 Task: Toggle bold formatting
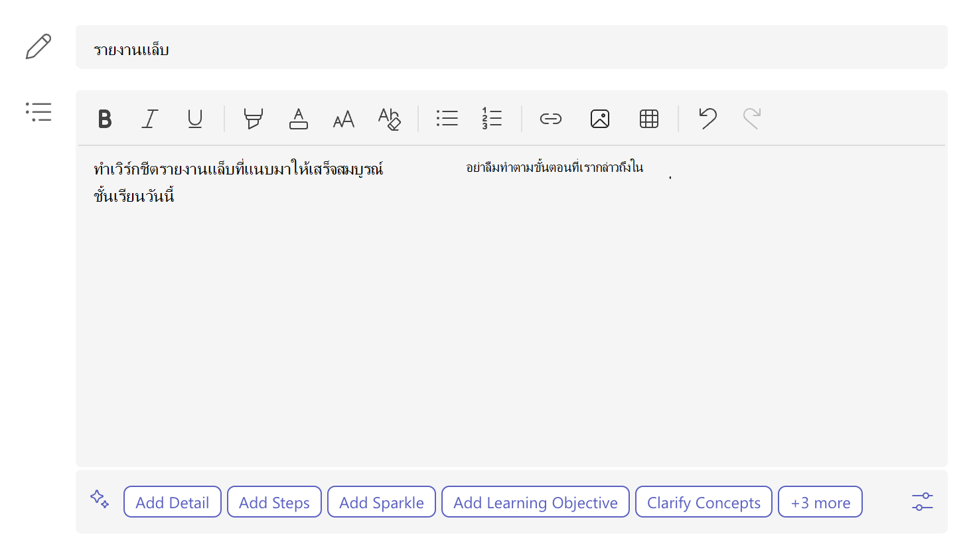104,119
